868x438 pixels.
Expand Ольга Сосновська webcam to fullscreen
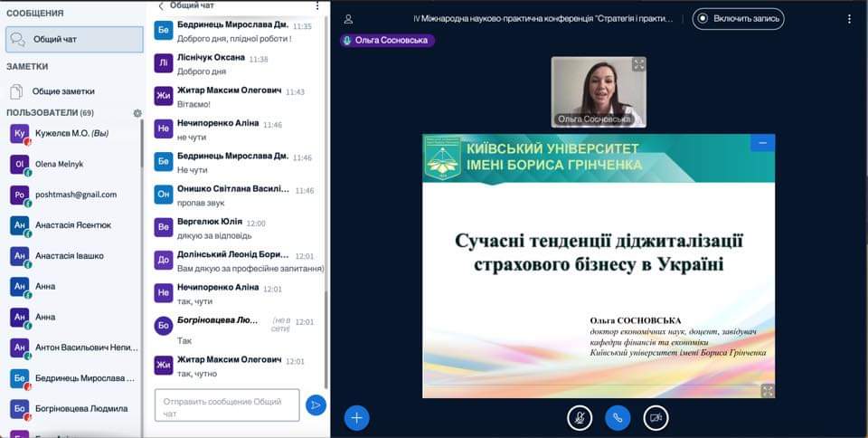639,64
